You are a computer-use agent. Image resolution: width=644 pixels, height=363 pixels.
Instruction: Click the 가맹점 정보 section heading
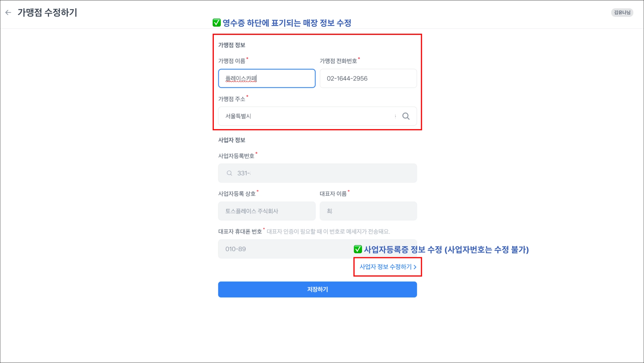[x=232, y=45]
